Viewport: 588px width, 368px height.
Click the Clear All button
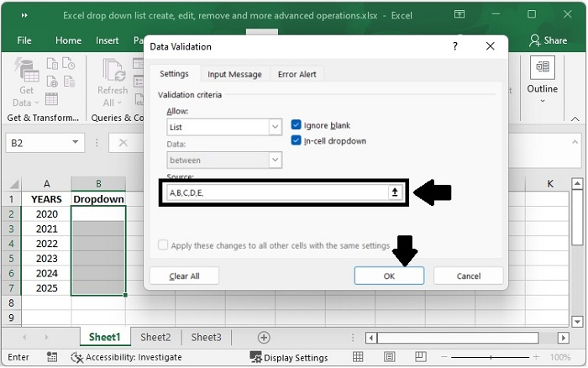[x=184, y=276]
